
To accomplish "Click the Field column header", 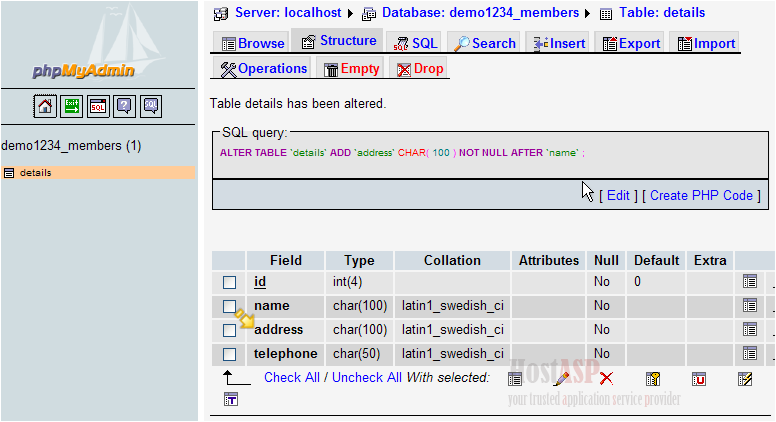I will [286, 261].
